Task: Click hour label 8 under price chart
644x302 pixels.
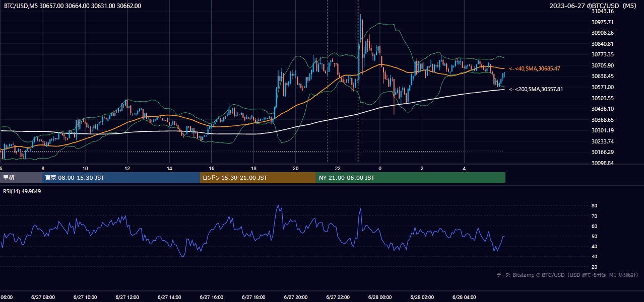Action: [43, 169]
